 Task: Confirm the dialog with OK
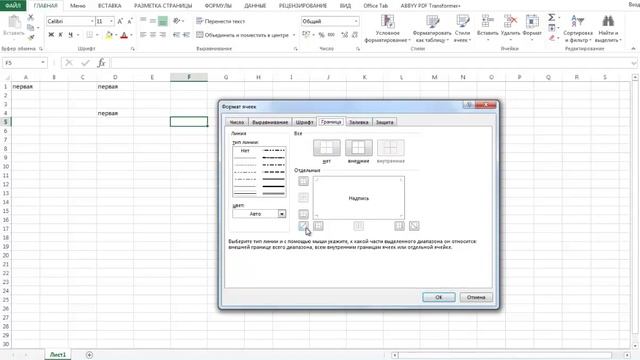439,297
